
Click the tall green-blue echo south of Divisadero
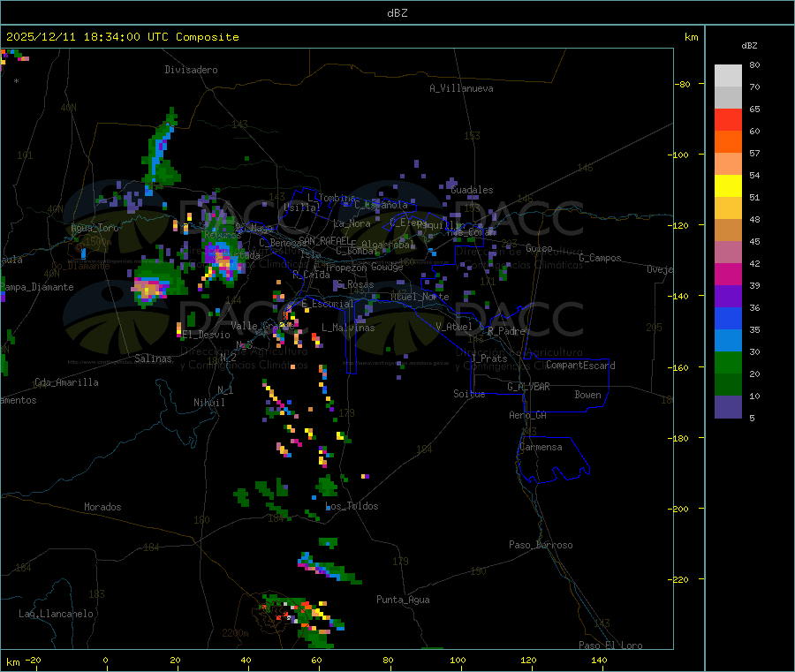[161, 151]
